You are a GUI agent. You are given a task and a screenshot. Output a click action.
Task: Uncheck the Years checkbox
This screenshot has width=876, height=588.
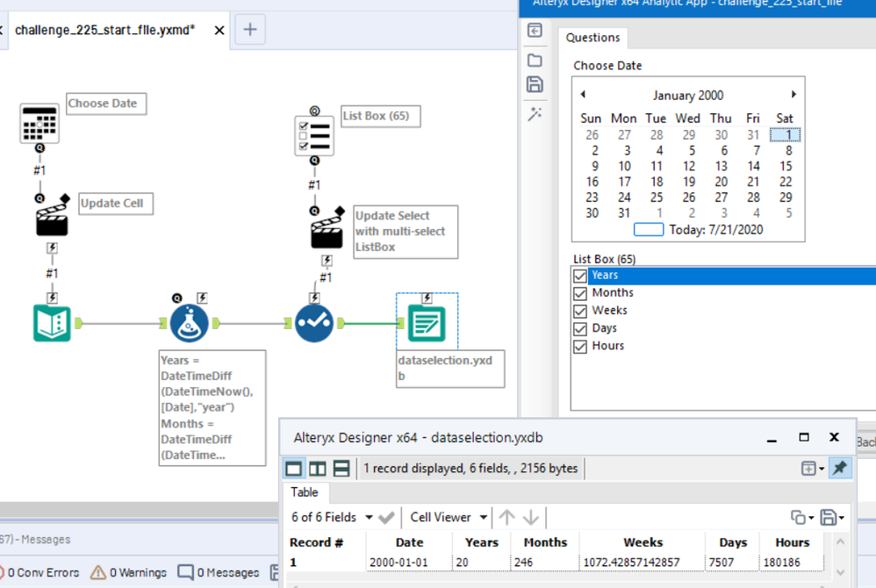click(580, 276)
